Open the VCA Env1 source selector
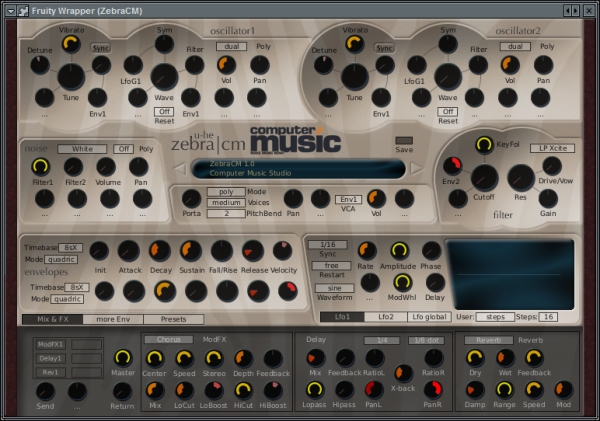 click(x=348, y=199)
